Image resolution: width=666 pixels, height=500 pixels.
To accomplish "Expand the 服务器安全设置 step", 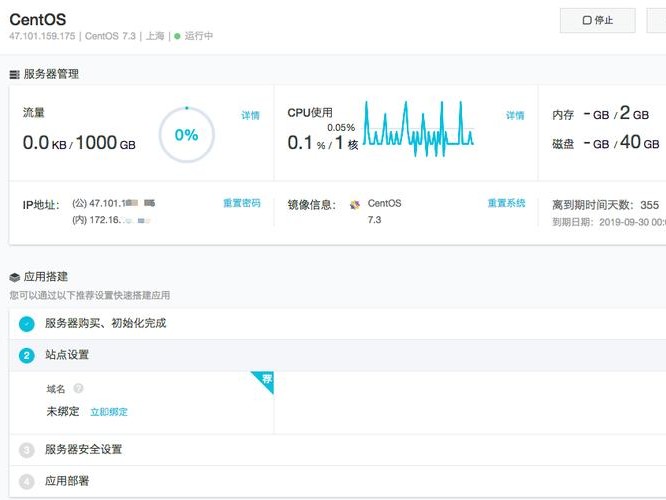I will 338,450.
